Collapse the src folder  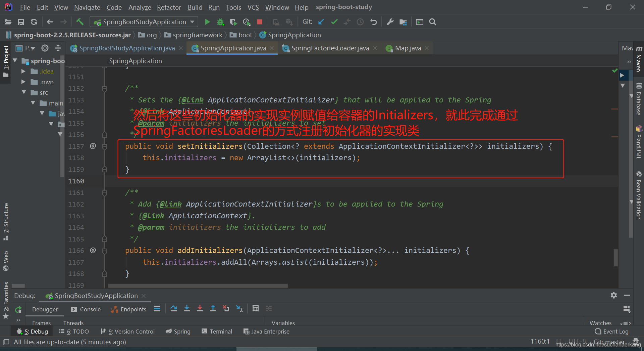point(24,92)
